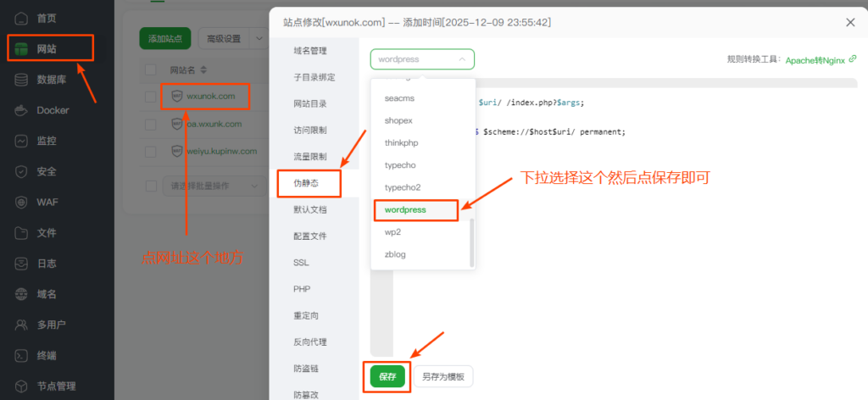Image resolution: width=868 pixels, height=400 pixels.
Task: Click the WAF shield icon beside wxunok.com
Action: click(177, 96)
